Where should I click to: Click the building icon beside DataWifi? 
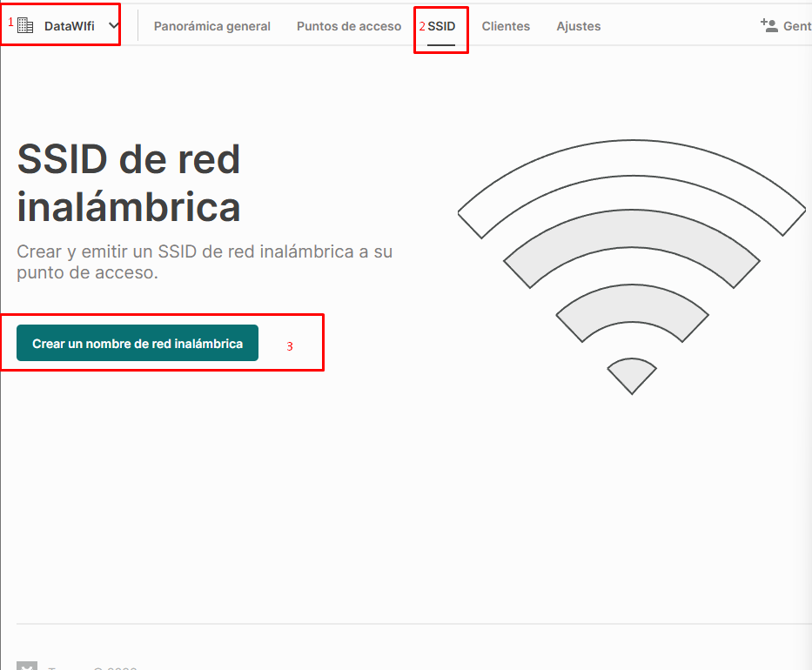tap(25, 25)
